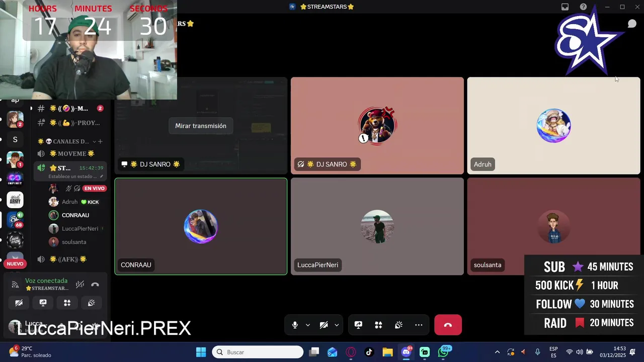Open the Discord help icon

pos(583,7)
